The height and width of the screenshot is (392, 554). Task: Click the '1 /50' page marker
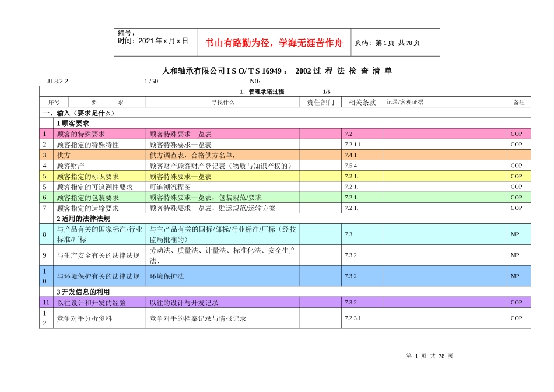coord(151,81)
